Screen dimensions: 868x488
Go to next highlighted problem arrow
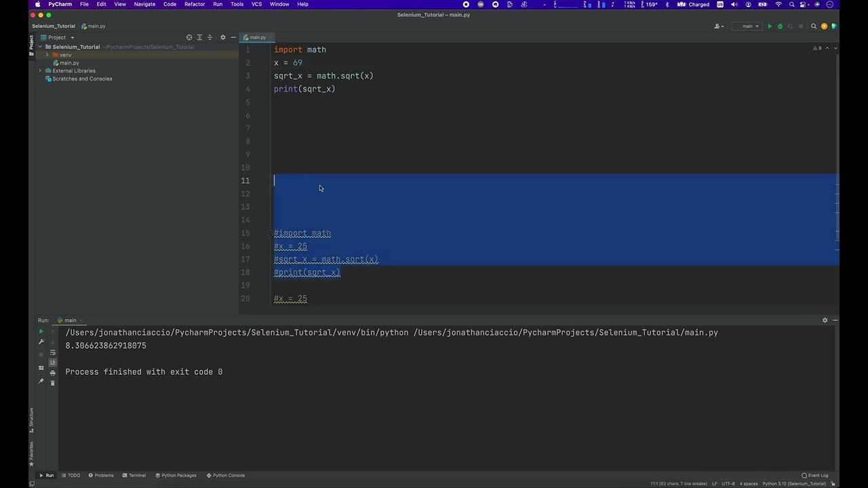(x=835, y=48)
